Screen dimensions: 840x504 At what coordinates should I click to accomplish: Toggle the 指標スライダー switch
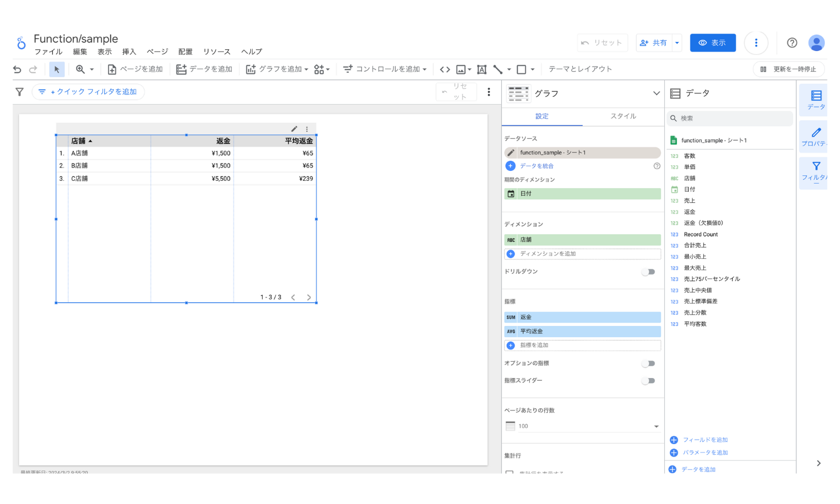[648, 381]
